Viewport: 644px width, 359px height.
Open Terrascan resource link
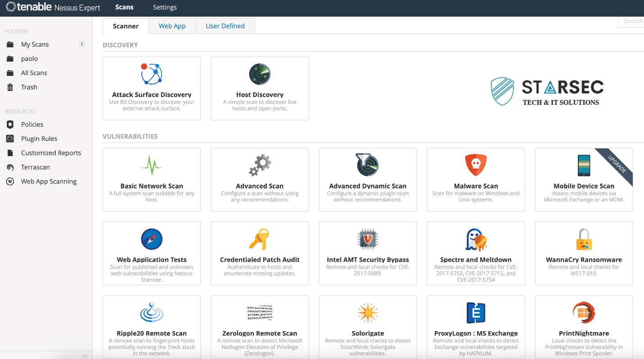36,167
